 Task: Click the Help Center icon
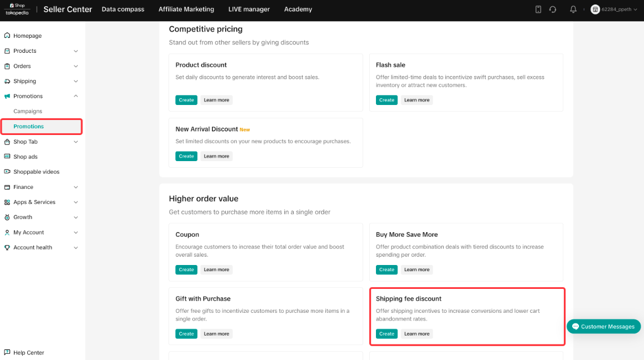point(7,352)
